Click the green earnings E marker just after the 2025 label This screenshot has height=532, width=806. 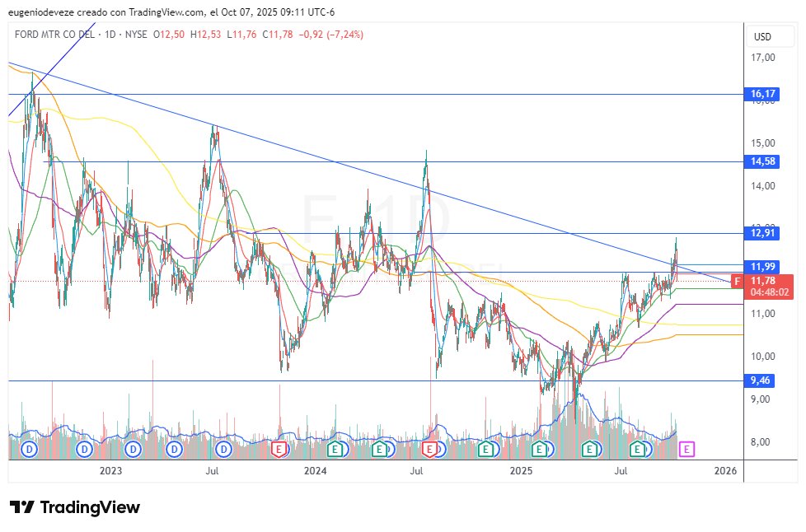[x=539, y=450]
